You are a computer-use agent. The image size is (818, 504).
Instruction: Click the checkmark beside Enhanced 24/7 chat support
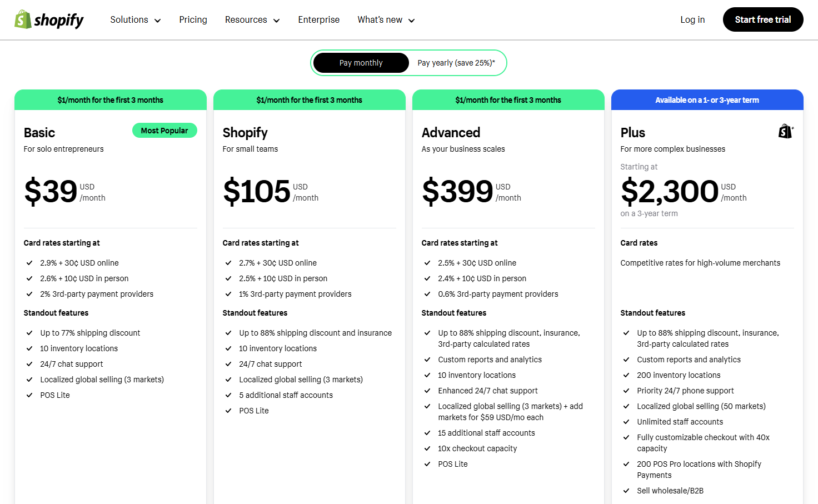(x=427, y=391)
